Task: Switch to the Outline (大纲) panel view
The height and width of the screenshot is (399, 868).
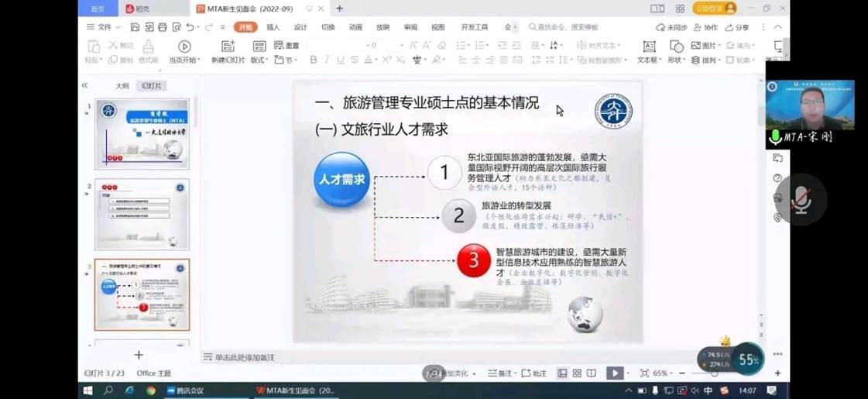Action: [122, 86]
